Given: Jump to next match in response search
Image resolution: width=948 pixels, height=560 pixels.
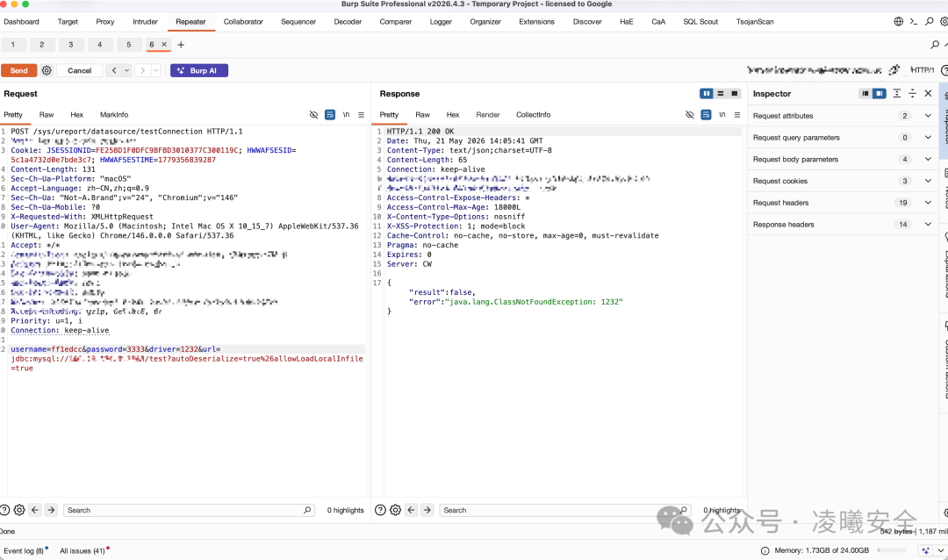Looking at the screenshot, I should [x=427, y=510].
